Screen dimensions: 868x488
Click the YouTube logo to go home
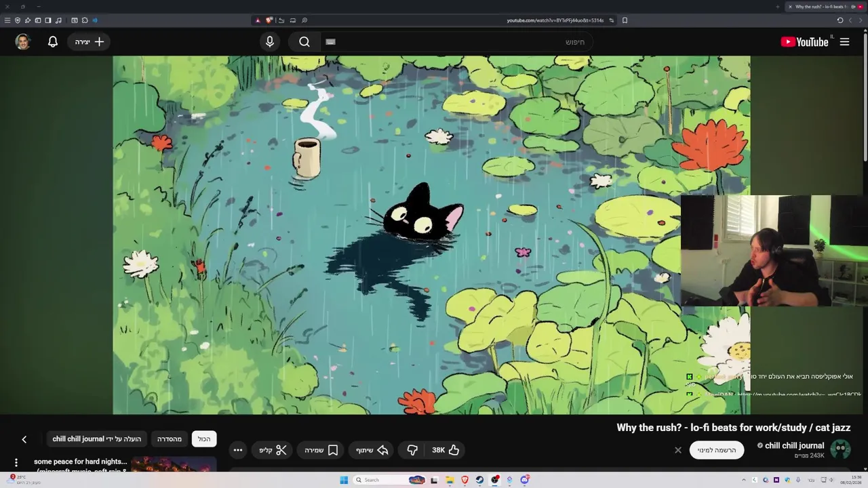(804, 42)
